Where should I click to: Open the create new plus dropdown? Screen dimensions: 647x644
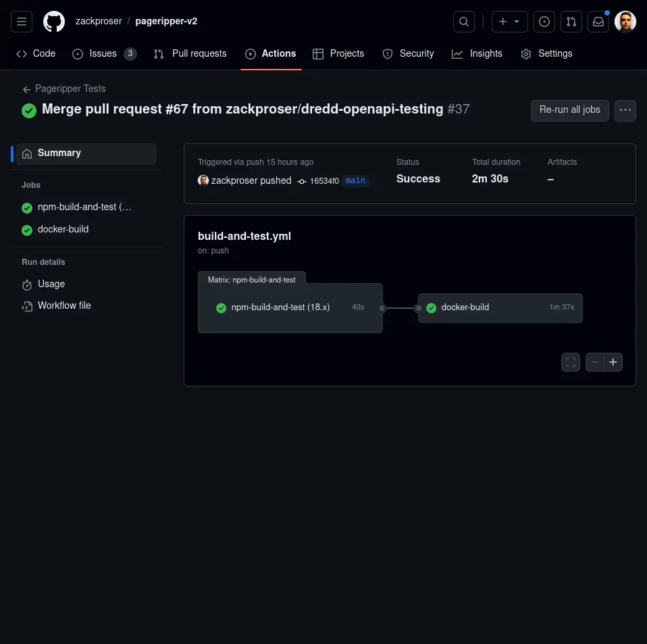(x=509, y=22)
